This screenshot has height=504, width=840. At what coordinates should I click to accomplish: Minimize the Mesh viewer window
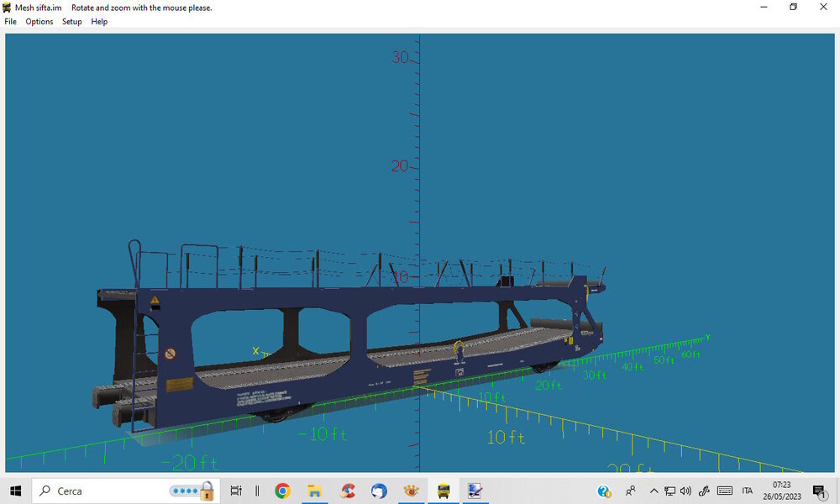coord(764,7)
